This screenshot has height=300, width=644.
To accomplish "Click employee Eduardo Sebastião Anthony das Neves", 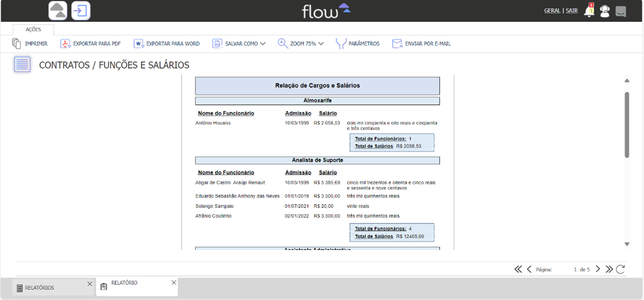I will tap(237, 196).
